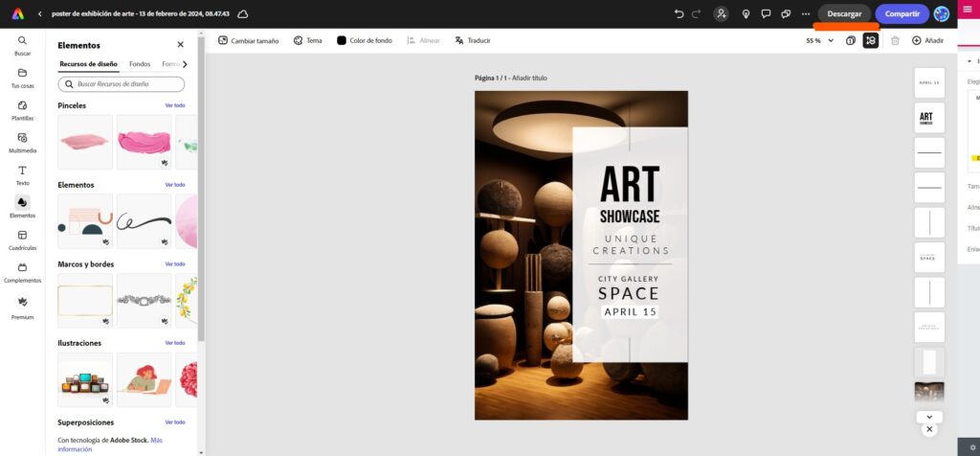Image resolution: width=980 pixels, height=456 pixels.
Task: Click the Multimedia sidebar icon
Action: 22,142
